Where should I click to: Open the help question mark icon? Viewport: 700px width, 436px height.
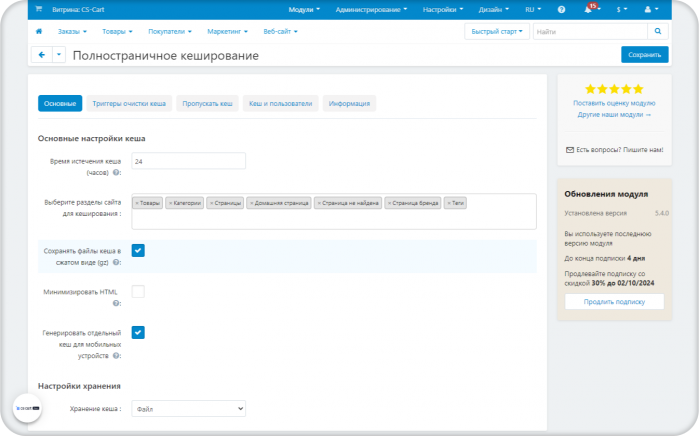tap(561, 9)
